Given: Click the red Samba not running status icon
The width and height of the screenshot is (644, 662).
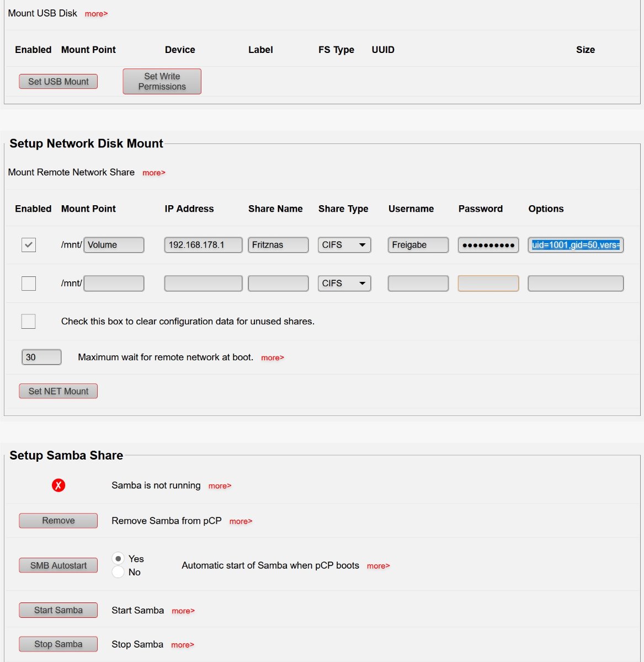Looking at the screenshot, I should (x=58, y=485).
